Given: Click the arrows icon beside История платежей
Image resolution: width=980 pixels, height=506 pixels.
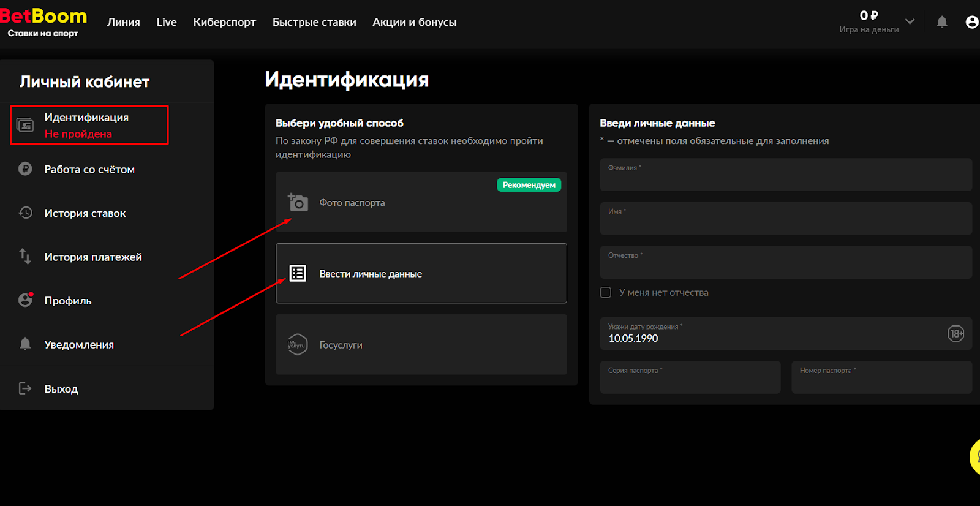Looking at the screenshot, I should 25,256.
